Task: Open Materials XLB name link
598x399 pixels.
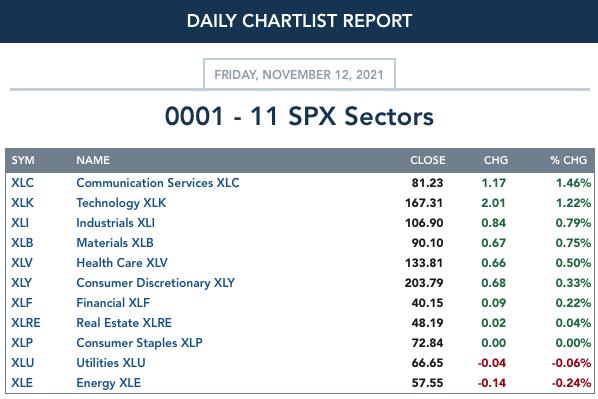Action: 115,243
